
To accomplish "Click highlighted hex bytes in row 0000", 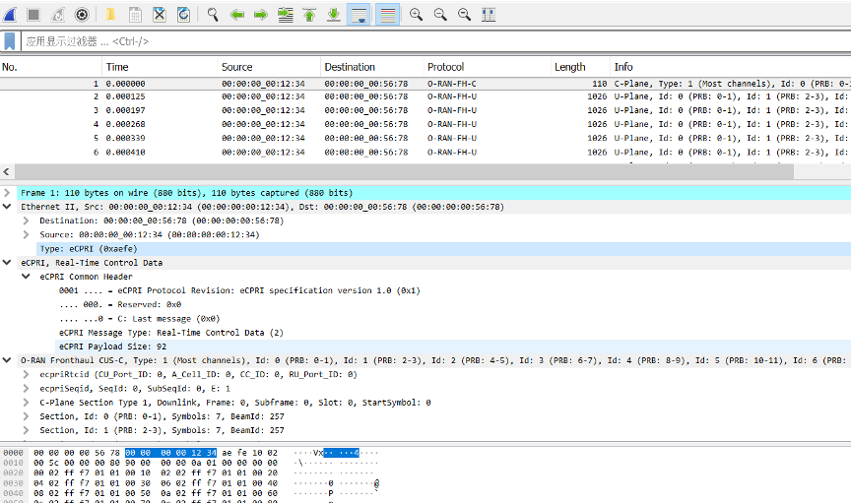I will [170, 453].
